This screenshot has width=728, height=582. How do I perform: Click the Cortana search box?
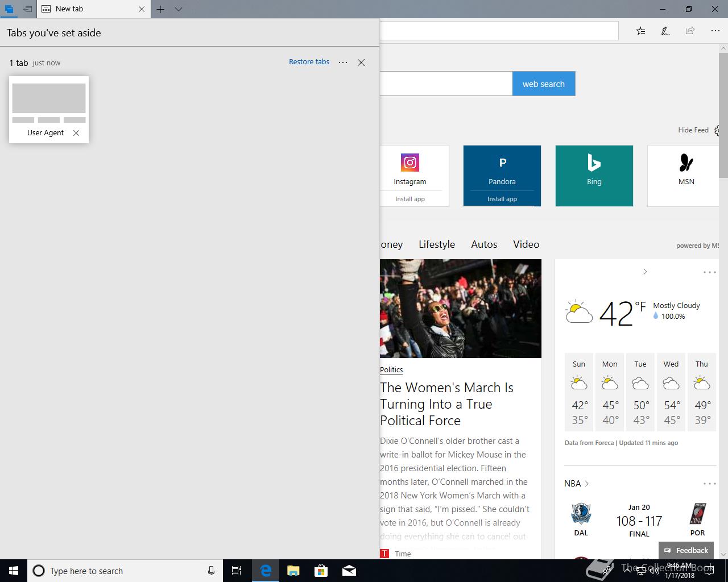tap(124, 571)
